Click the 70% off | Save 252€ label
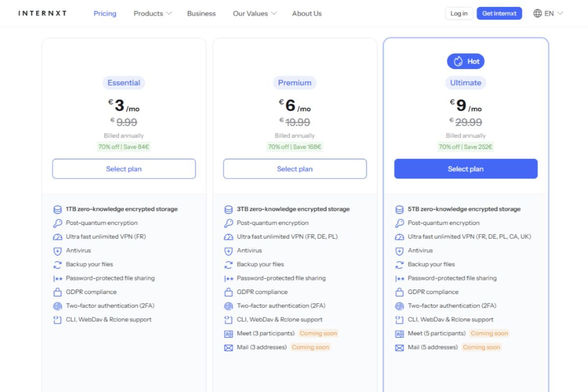 click(x=466, y=147)
